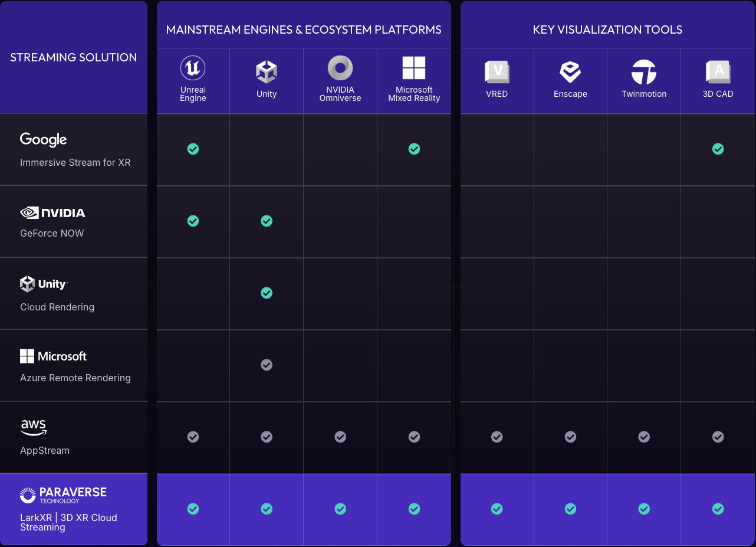The image size is (756, 547).
Task: Click the 3D CAD icon
Action: (x=718, y=72)
